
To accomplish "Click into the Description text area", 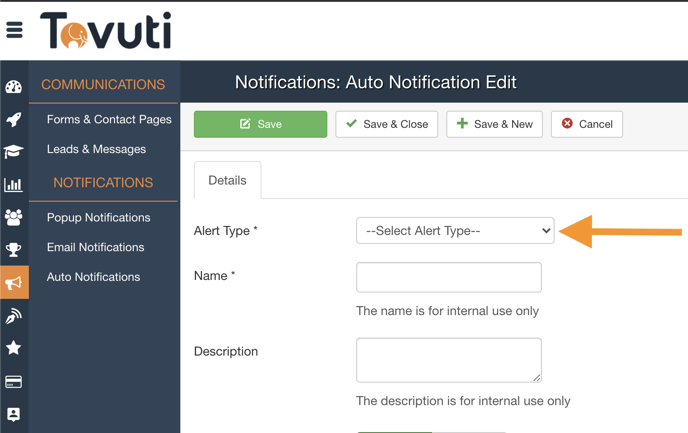I will (x=449, y=359).
